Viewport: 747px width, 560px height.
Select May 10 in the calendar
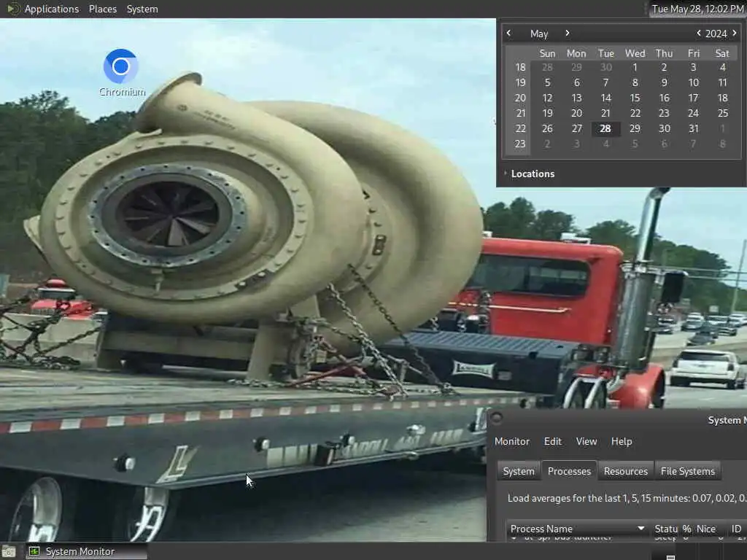point(693,82)
